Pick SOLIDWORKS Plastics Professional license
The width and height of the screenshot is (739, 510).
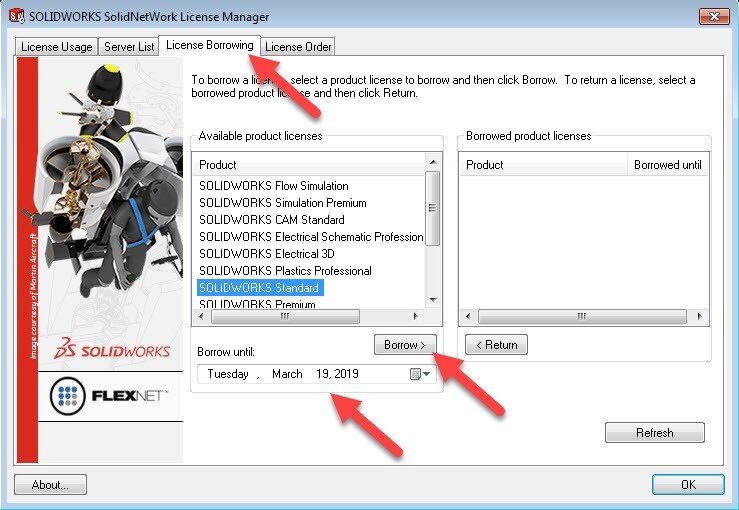pyautogui.click(x=285, y=271)
